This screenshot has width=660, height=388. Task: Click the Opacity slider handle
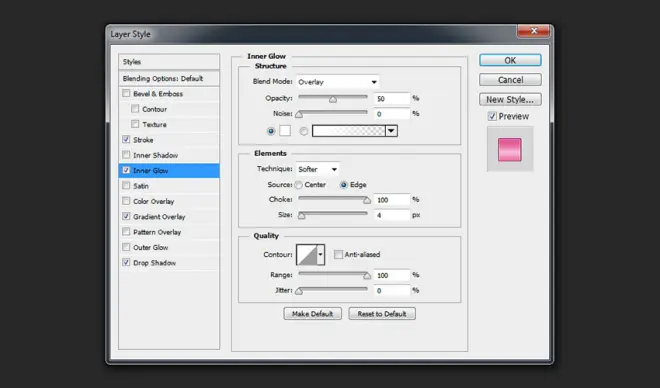pyautogui.click(x=333, y=99)
